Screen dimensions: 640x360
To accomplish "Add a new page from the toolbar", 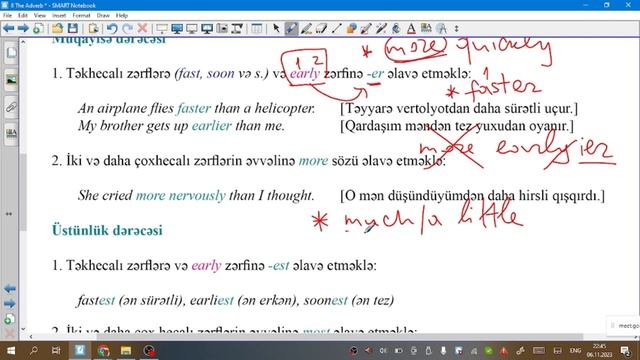I will click(38, 29).
